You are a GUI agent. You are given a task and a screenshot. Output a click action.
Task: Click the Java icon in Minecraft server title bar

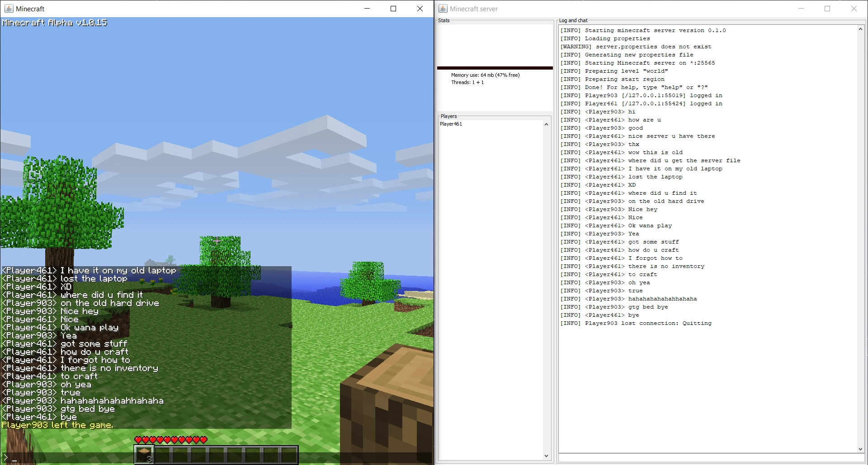[443, 9]
